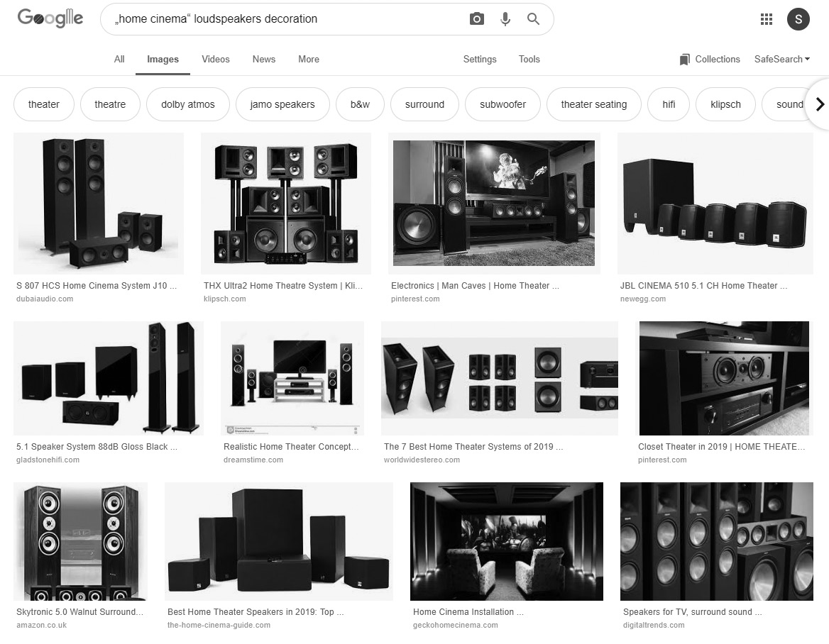Select the Images tab
The width and height of the screenshot is (829, 644).
(163, 59)
